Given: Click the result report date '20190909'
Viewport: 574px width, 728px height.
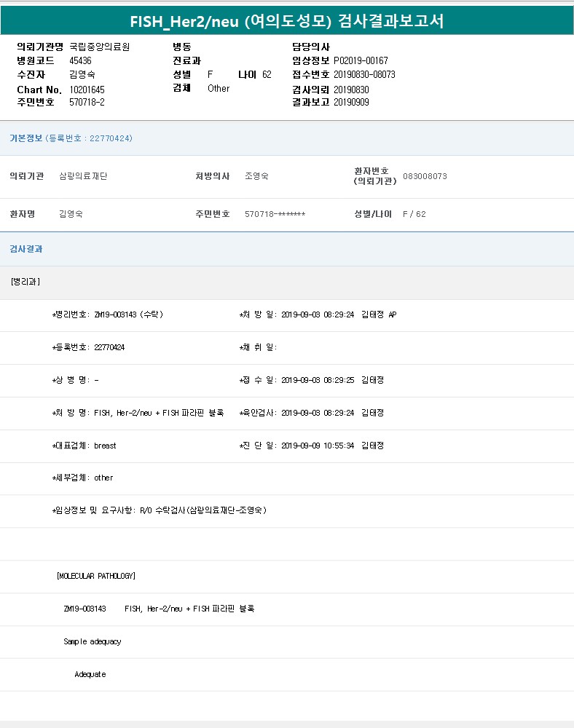Looking at the screenshot, I should tap(351, 102).
